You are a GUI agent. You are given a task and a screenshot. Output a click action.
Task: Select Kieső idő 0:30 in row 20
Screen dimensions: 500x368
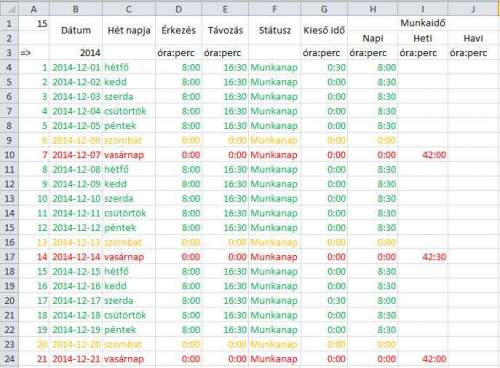point(324,301)
